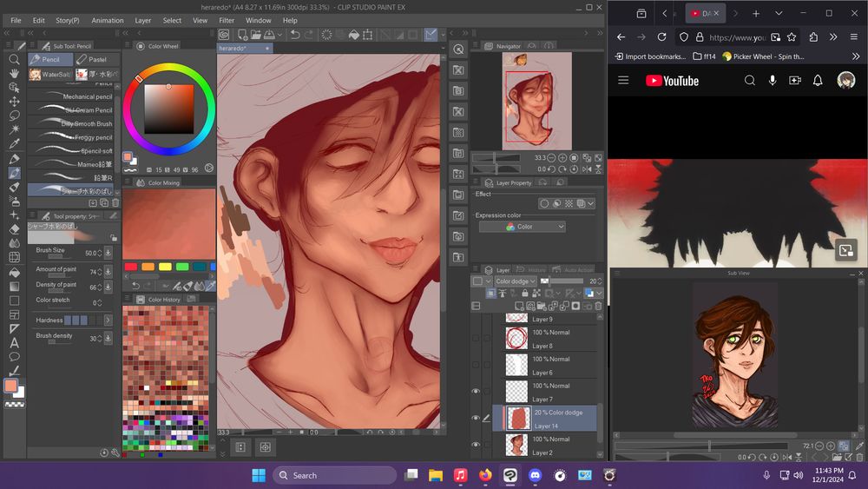This screenshot has height=489, width=868.
Task: Toggle visibility of Layer 7
Action: (x=476, y=392)
